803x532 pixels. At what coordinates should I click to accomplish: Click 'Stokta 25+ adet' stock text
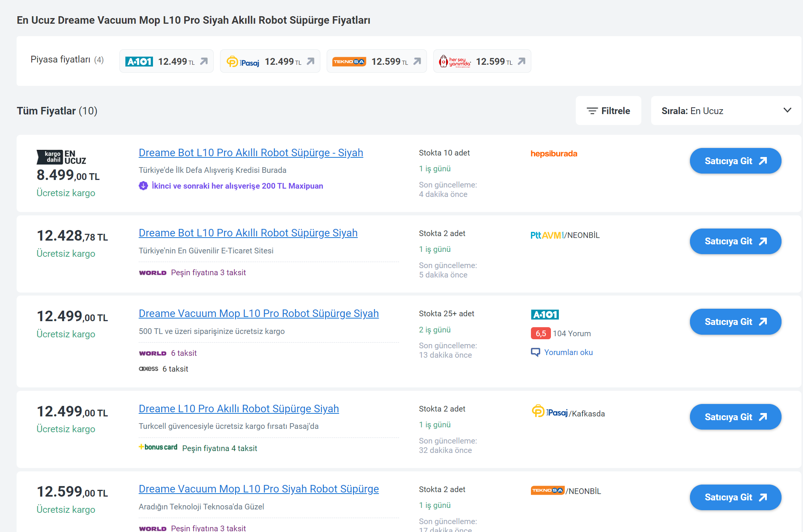(x=447, y=313)
